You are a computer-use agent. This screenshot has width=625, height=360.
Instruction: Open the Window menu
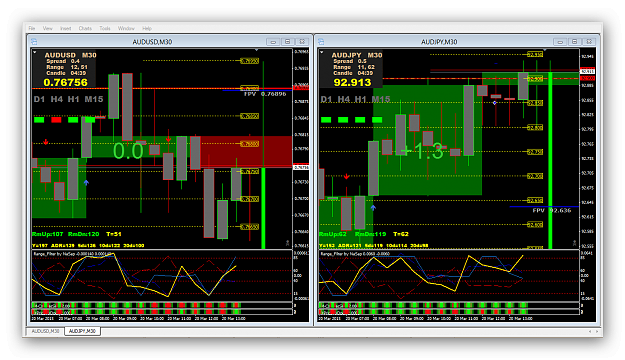[126, 28]
